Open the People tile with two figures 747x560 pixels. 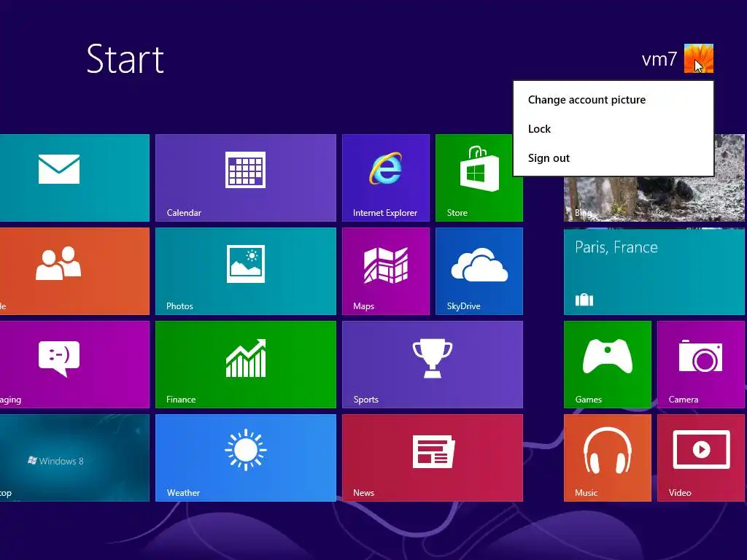(x=74, y=271)
